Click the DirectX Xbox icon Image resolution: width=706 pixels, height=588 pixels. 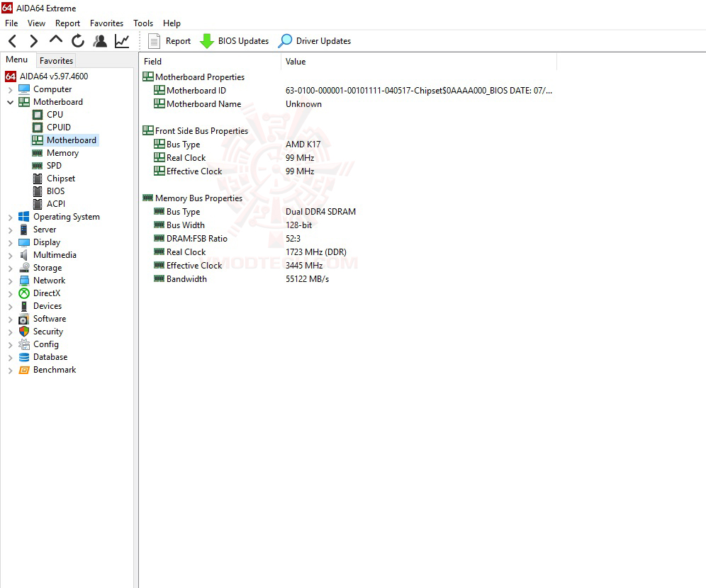[x=24, y=293]
